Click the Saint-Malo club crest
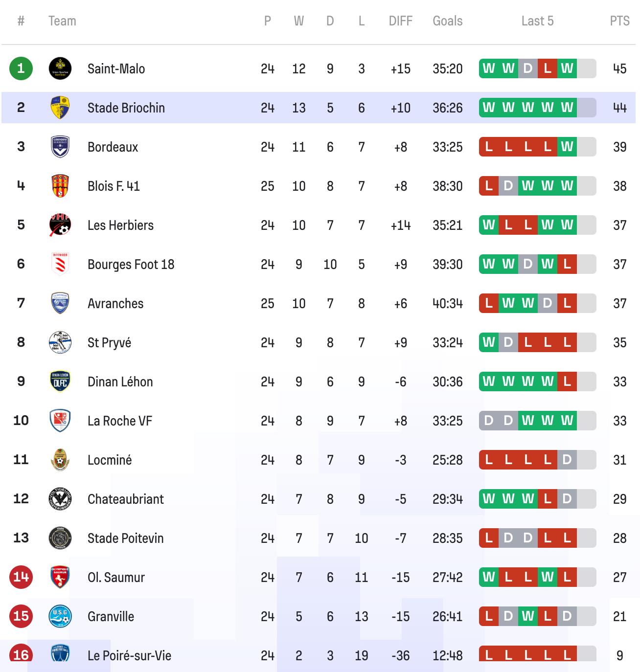The width and height of the screenshot is (640, 672). coord(60,68)
